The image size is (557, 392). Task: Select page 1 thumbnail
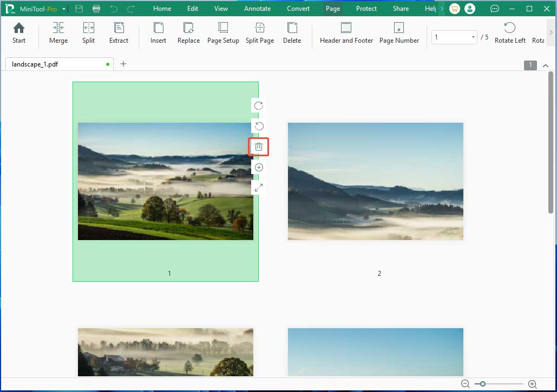[x=166, y=181]
